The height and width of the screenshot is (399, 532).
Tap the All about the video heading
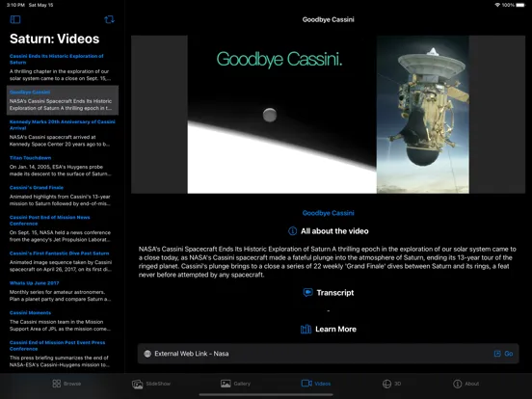pyautogui.click(x=334, y=231)
